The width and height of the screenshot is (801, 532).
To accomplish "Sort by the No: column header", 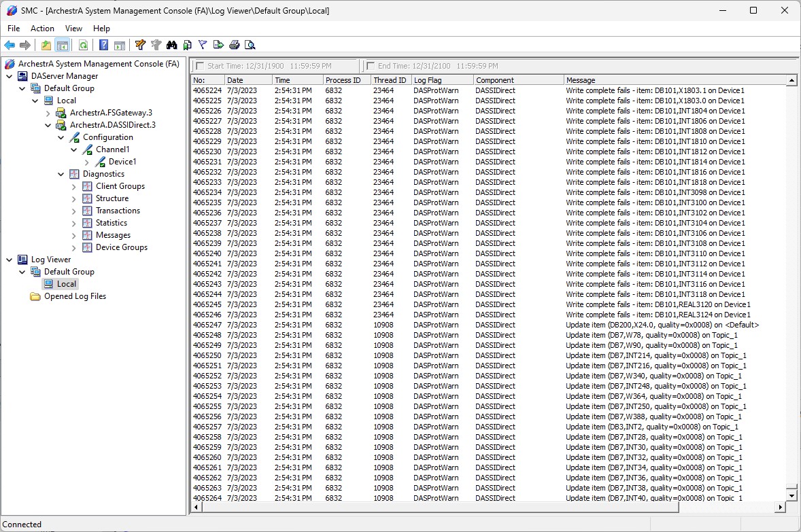I will (x=208, y=80).
